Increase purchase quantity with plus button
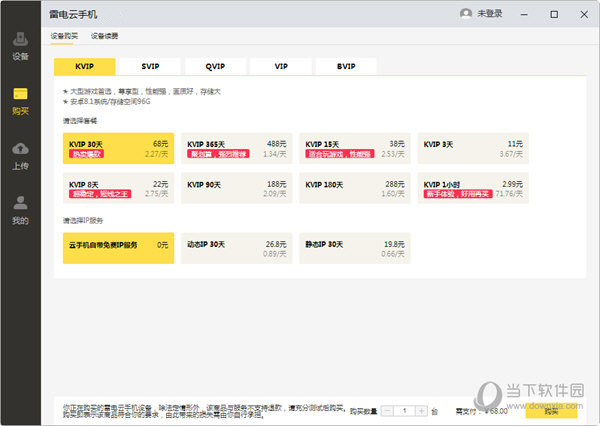 pos(421,411)
